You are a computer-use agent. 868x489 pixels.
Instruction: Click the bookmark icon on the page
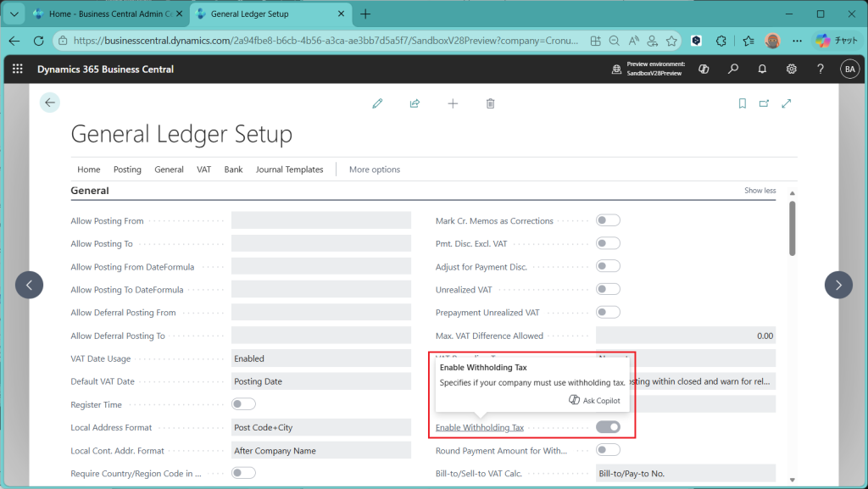coord(742,103)
